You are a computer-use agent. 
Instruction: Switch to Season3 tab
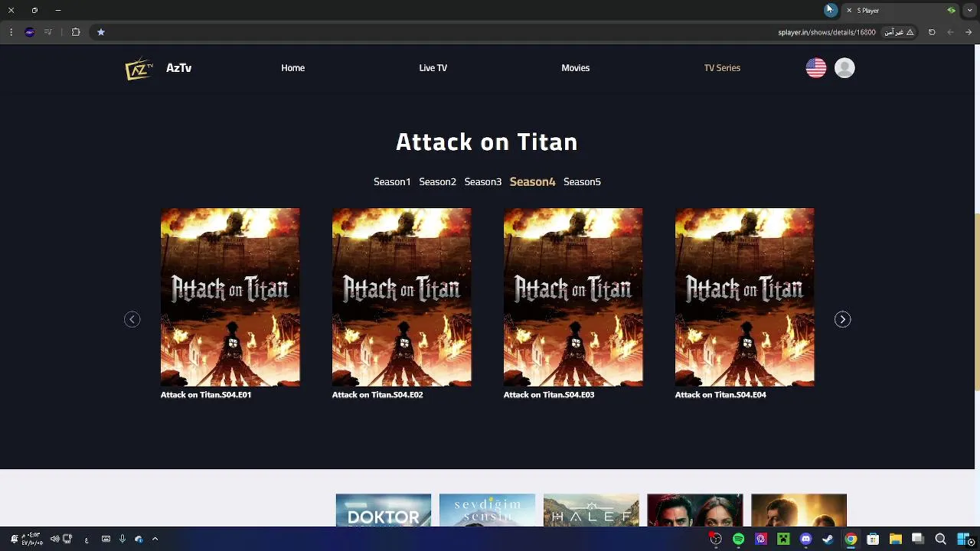[483, 182]
